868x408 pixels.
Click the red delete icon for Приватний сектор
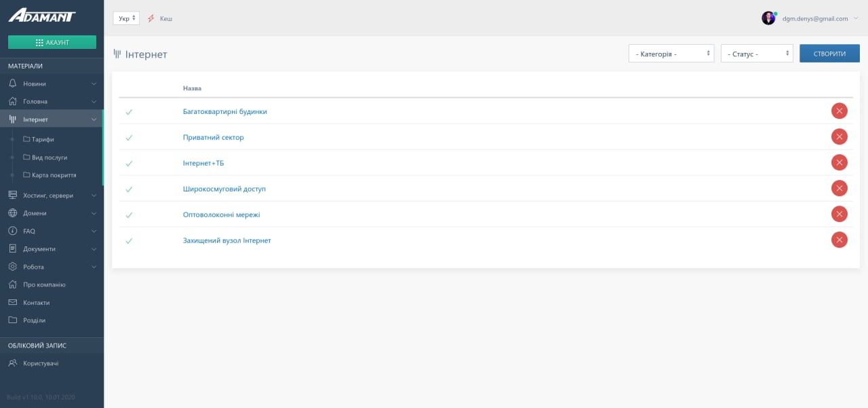coord(839,137)
